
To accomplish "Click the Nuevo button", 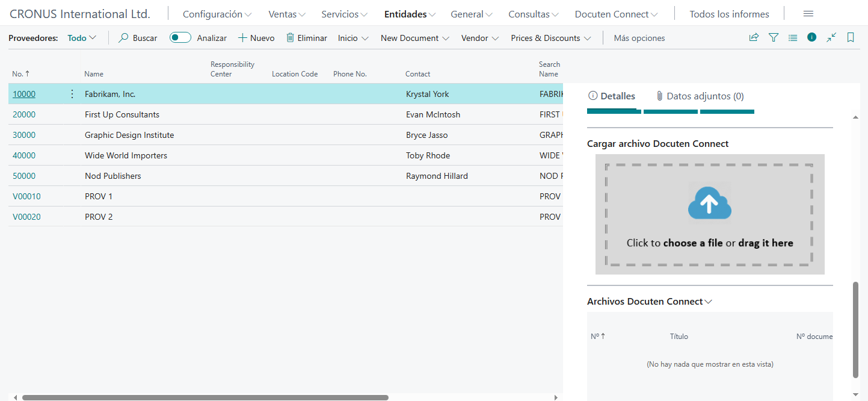I will [x=256, y=38].
